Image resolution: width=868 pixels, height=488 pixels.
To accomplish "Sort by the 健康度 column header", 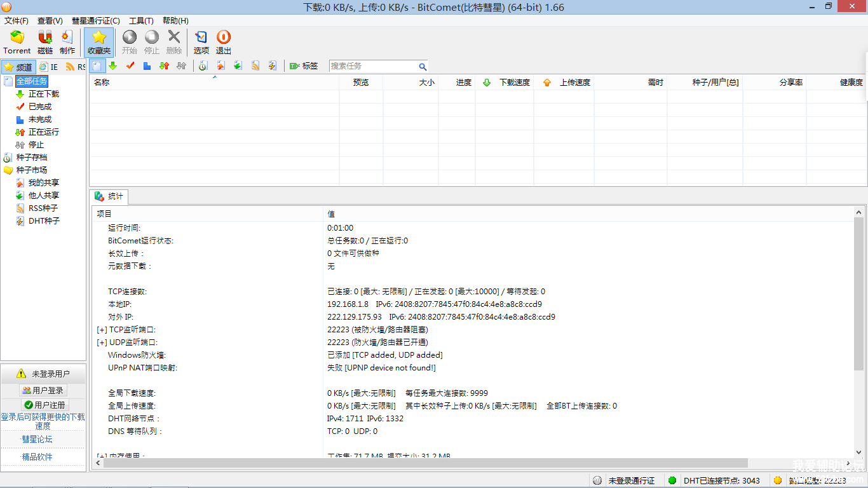I will 835,83.
